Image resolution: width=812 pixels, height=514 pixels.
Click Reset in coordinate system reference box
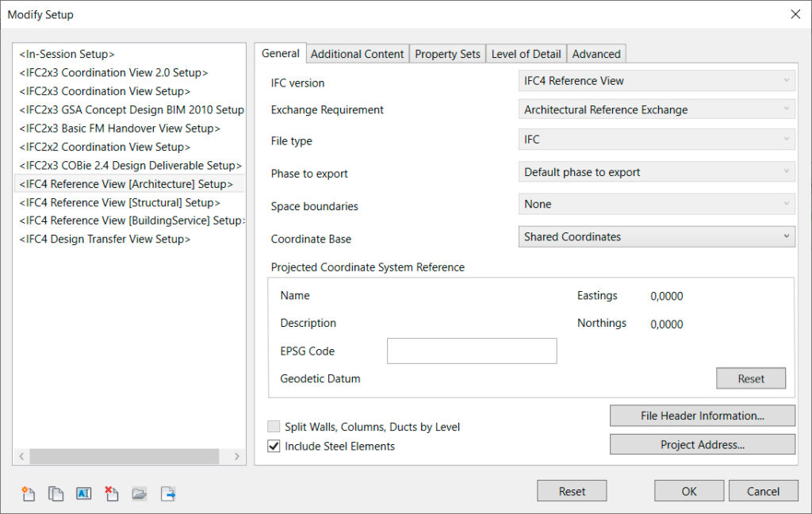pyautogui.click(x=751, y=379)
